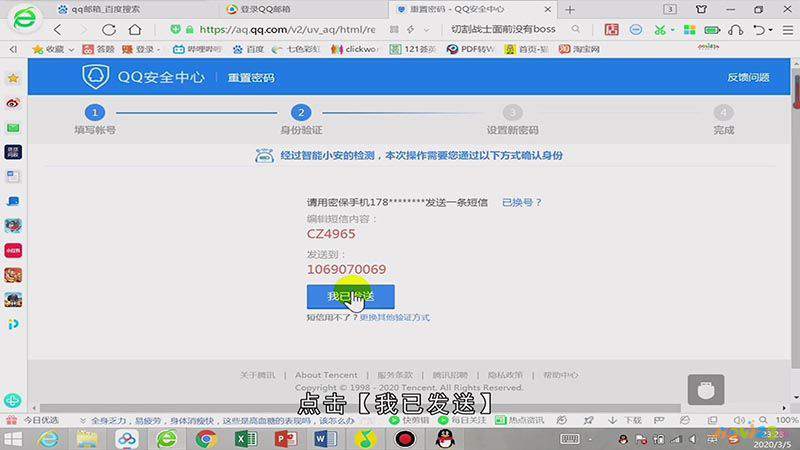Open Word from the taskbar

point(325,439)
